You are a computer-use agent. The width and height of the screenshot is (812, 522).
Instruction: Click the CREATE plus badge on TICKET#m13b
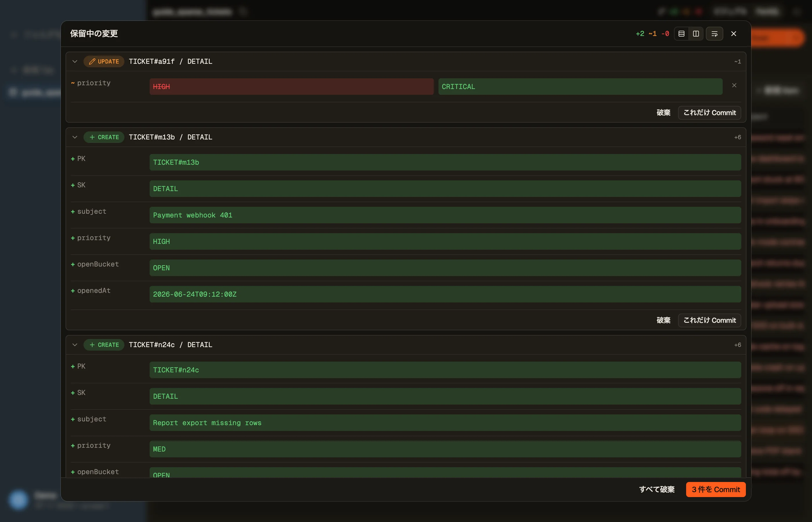click(104, 137)
